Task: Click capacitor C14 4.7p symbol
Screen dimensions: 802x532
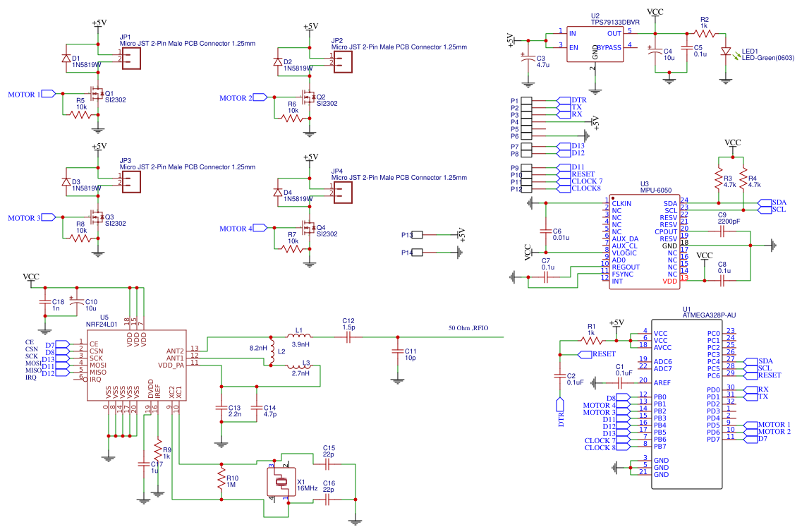Action: click(x=257, y=408)
